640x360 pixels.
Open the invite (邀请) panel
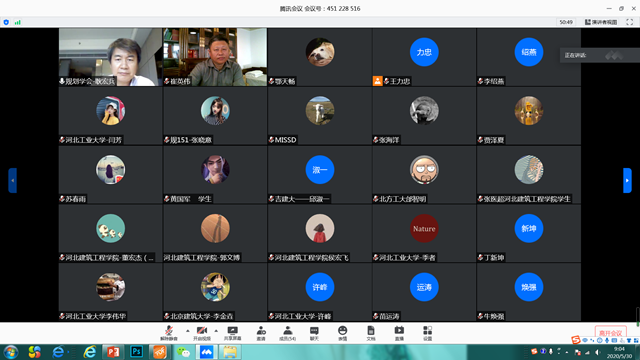(261, 333)
